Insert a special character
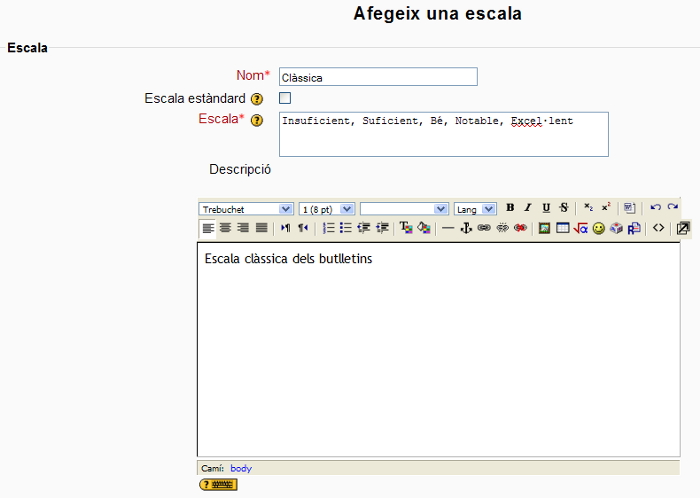Image resolution: width=700 pixels, height=498 pixels. (617, 228)
